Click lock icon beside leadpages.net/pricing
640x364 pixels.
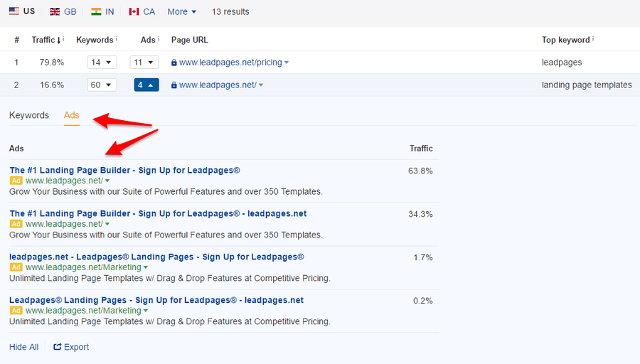coord(174,63)
